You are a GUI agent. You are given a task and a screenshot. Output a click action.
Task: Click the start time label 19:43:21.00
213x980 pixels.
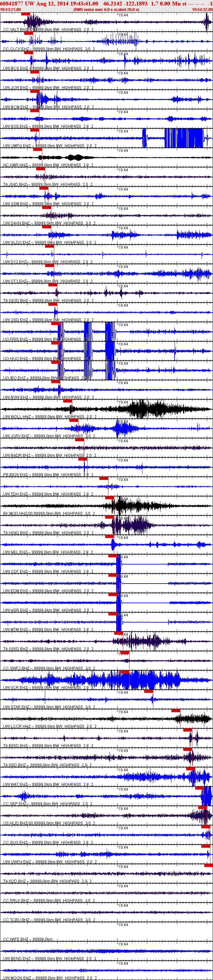10,9
